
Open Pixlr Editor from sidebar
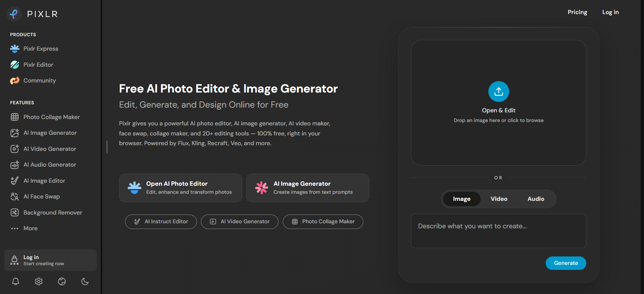pyautogui.click(x=32, y=65)
